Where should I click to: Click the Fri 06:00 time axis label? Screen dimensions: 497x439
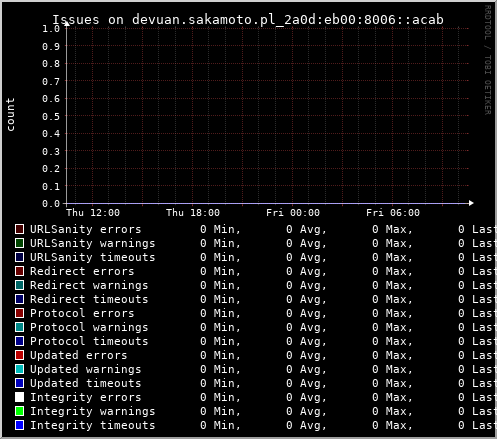point(393,213)
